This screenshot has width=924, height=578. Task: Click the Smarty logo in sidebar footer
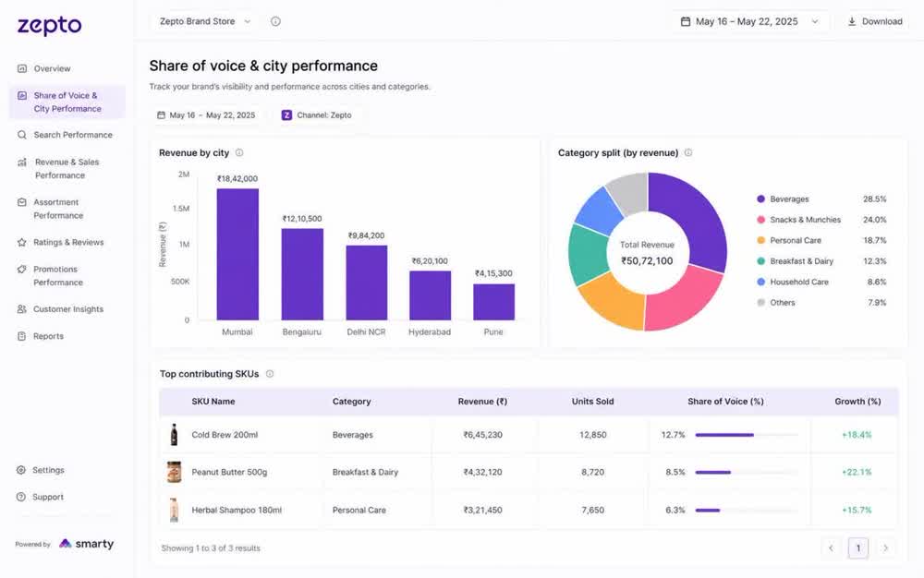(86, 544)
